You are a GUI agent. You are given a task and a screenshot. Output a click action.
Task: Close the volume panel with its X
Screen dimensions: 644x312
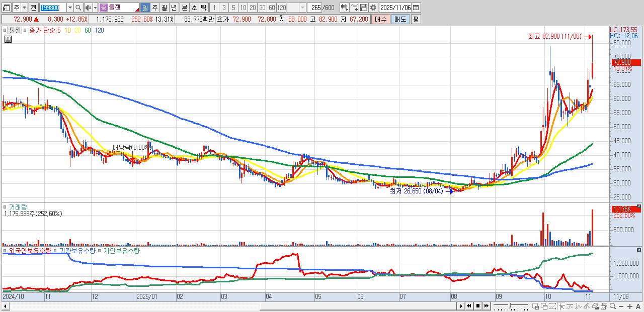click(639, 206)
